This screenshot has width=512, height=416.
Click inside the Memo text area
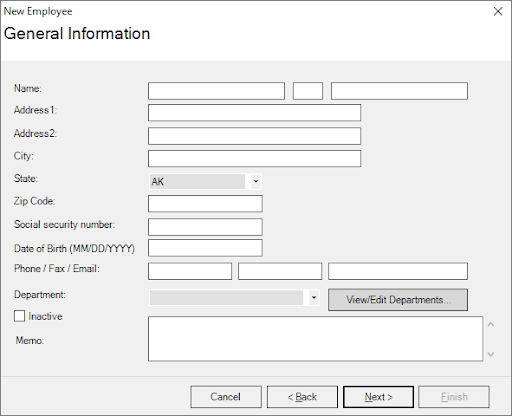315,339
